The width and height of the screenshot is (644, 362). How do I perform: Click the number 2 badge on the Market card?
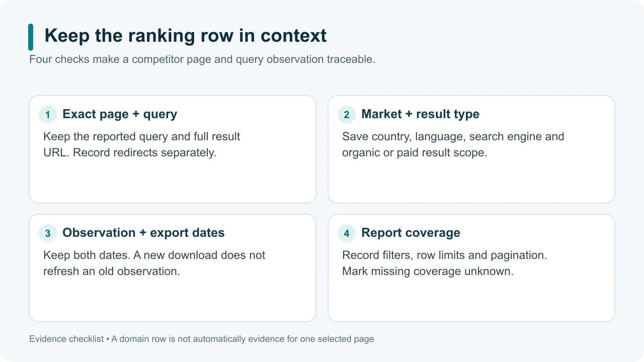(x=347, y=115)
